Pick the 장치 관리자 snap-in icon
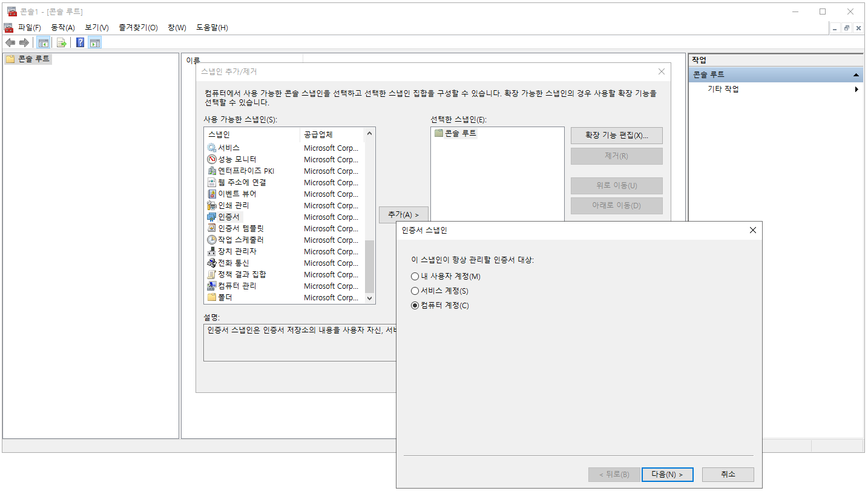This screenshot has height=491, width=868. pos(212,251)
